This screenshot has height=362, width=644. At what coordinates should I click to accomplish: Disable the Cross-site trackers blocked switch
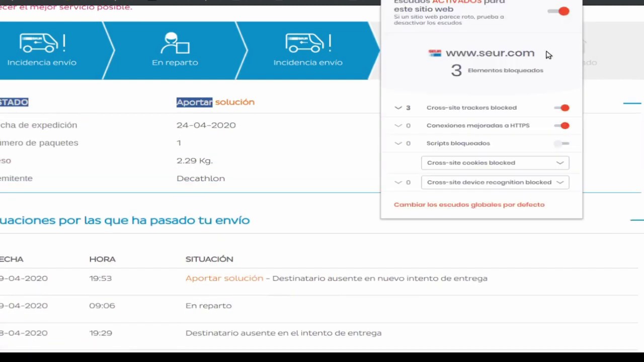tap(561, 108)
